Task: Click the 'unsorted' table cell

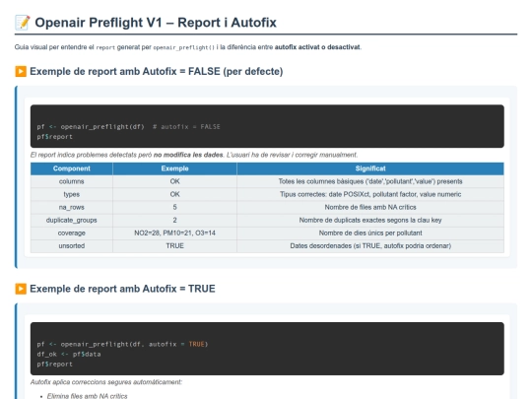Action: coord(72,246)
